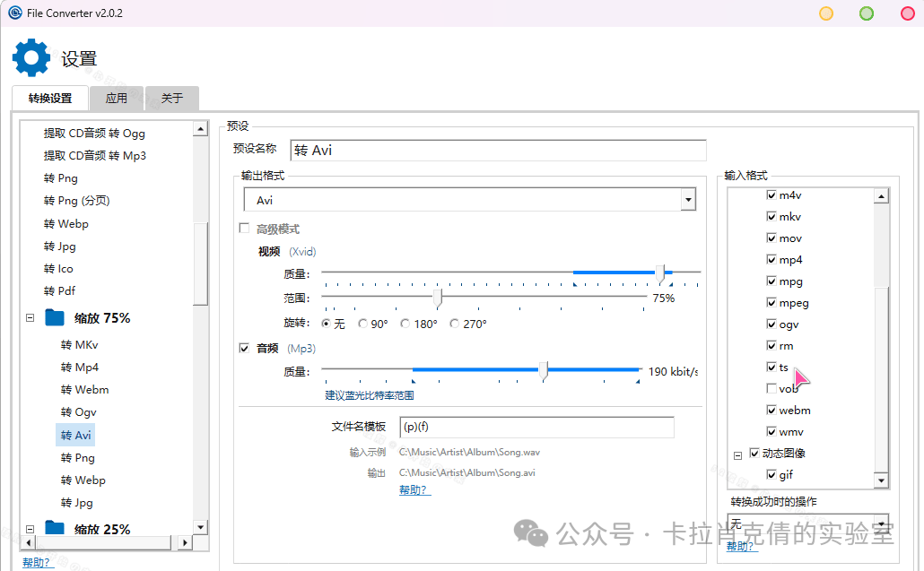
Task: Enable the 高级模式 checkbox
Action: [244, 228]
